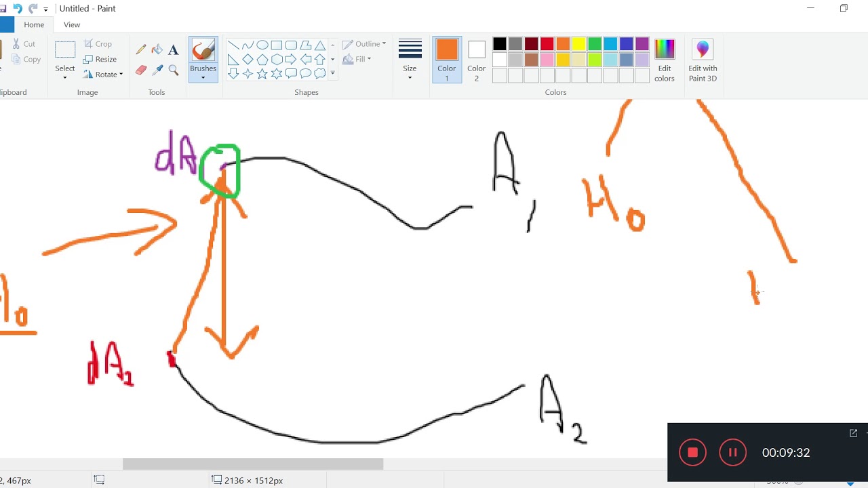Choose the Curve shape

(x=248, y=45)
